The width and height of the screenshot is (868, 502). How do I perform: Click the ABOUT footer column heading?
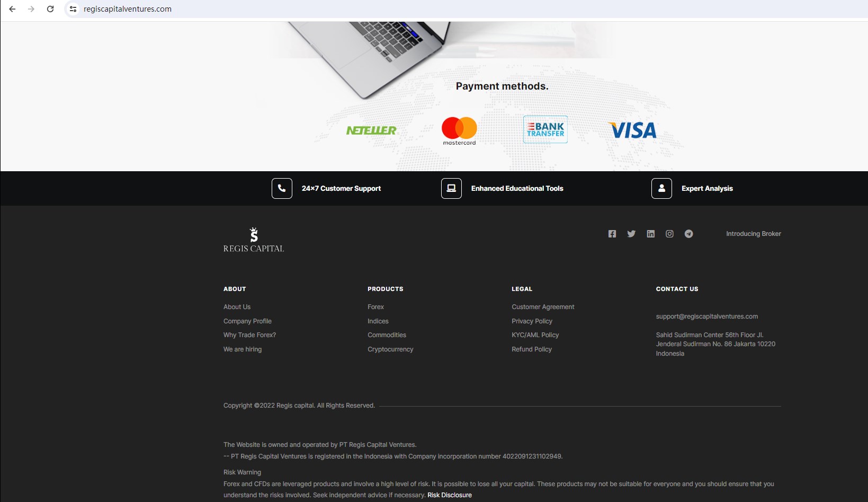(235, 289)
